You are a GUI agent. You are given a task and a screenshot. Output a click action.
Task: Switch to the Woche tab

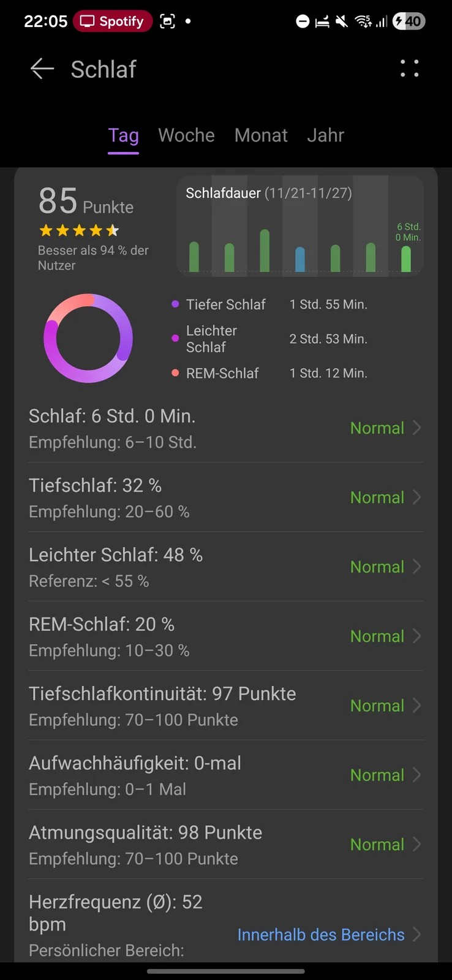[x=186, y=135]
